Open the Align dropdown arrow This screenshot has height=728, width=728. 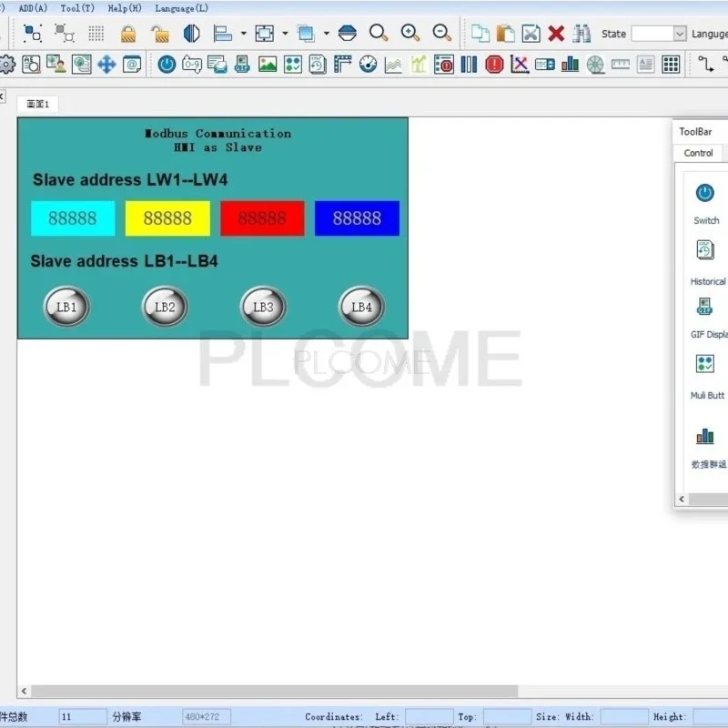point(243,34)
